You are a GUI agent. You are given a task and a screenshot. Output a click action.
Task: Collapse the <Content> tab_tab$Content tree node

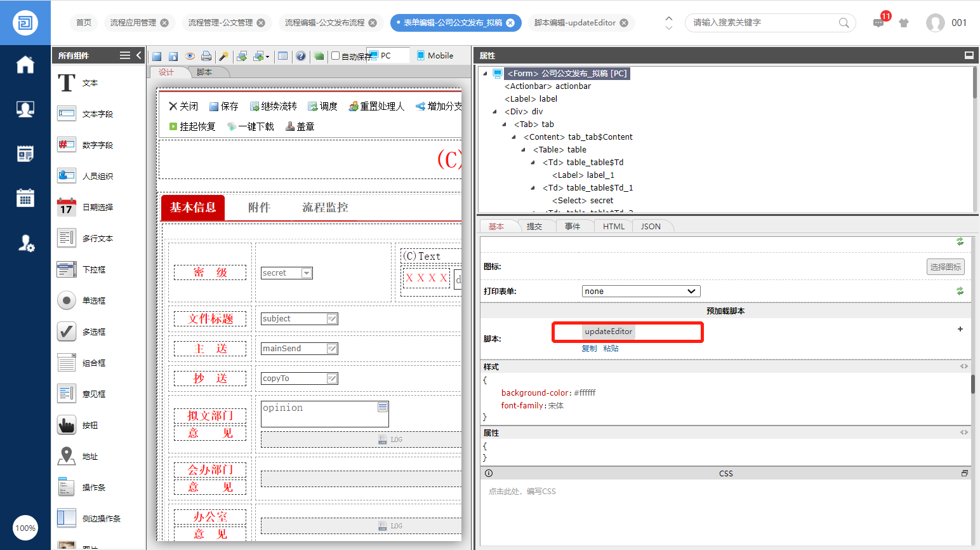pos(514,137)
